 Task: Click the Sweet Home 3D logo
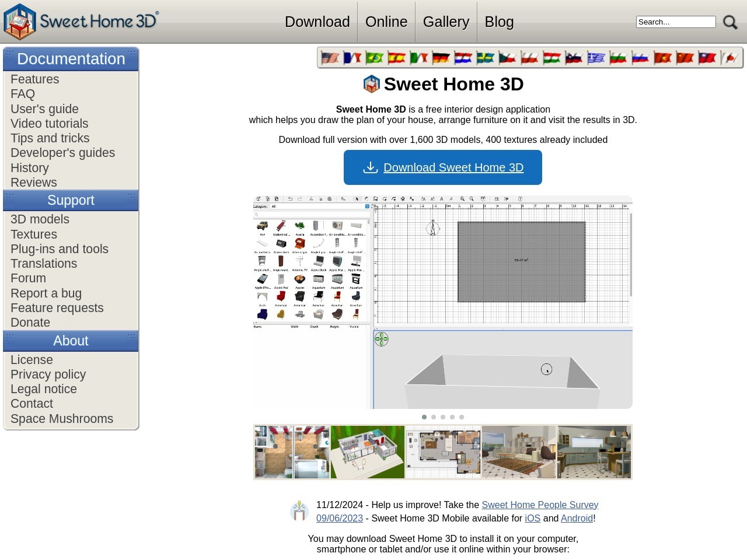click(x=81, y=22)
